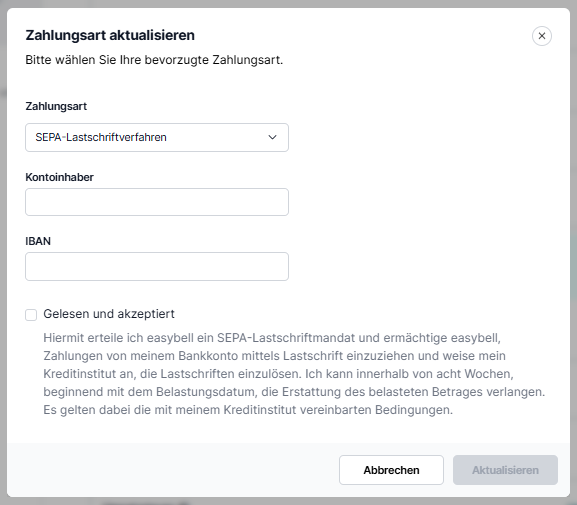Click the 'Gelesen und akzeptiert' label text
This screenshot has height=505, width=577.
[109, 314]
